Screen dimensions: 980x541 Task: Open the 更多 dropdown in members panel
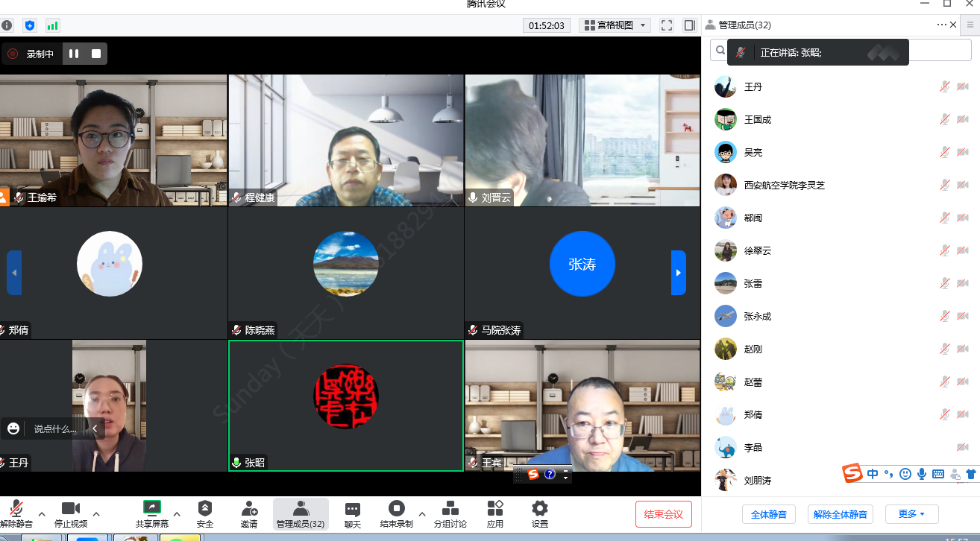[911, 514]
